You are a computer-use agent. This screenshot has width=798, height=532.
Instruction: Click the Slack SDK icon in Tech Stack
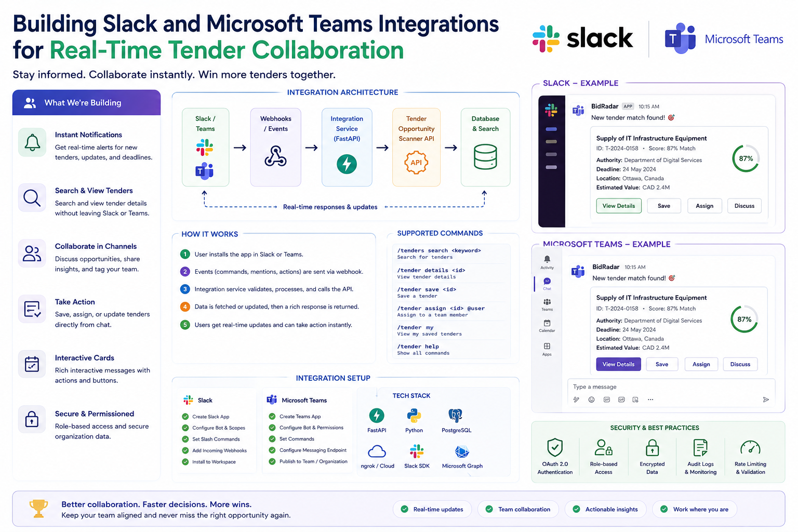[x=417, y=451]
